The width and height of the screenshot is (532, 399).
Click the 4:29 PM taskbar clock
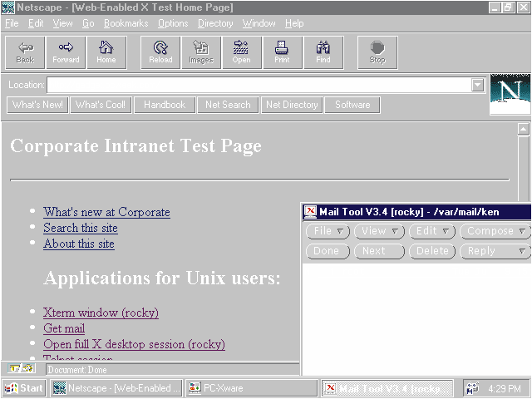[x=505, y=388]
